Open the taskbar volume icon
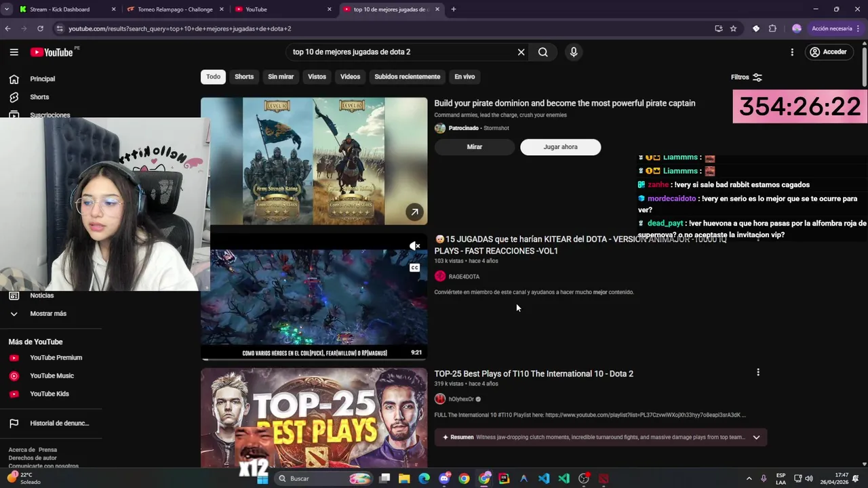868x488 pixels. (809, 479)
